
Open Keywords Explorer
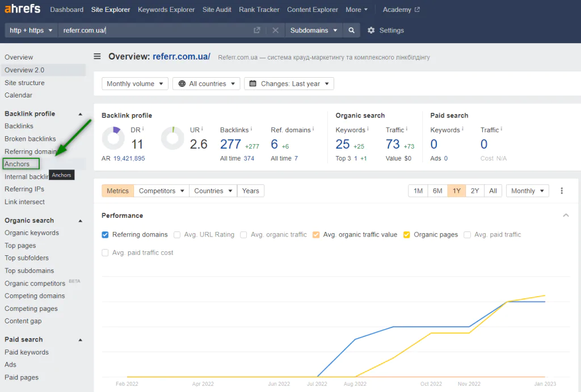pyautogui.click(x=166, y=10)
